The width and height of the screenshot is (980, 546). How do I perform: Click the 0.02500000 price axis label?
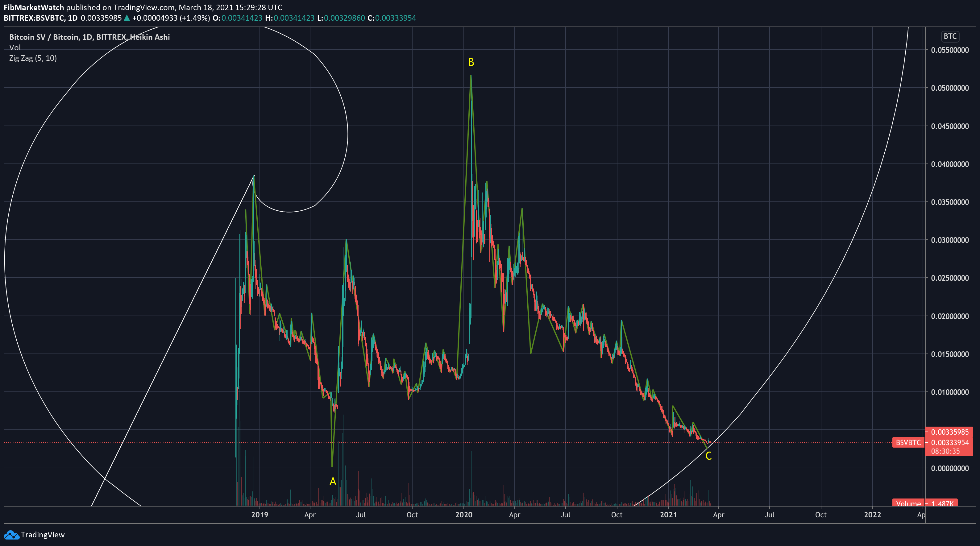[x=950, y=278]
